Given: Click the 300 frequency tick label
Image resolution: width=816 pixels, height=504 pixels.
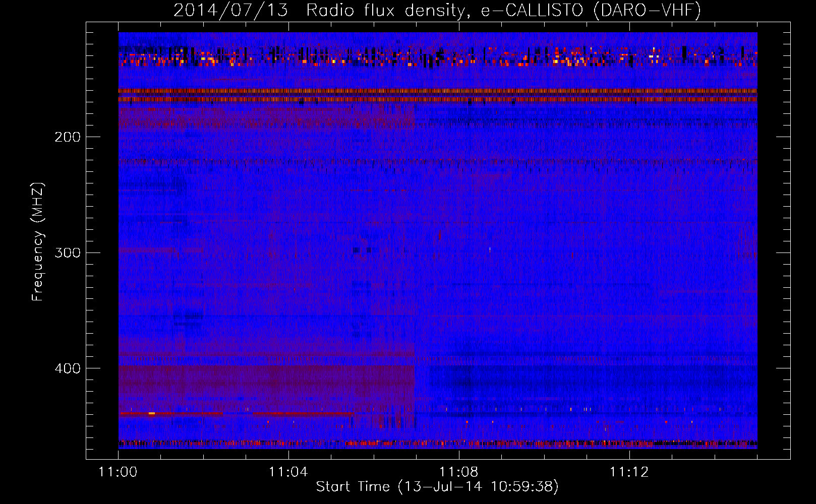Looking at the screenshot, I should click(x=68, y=253).
